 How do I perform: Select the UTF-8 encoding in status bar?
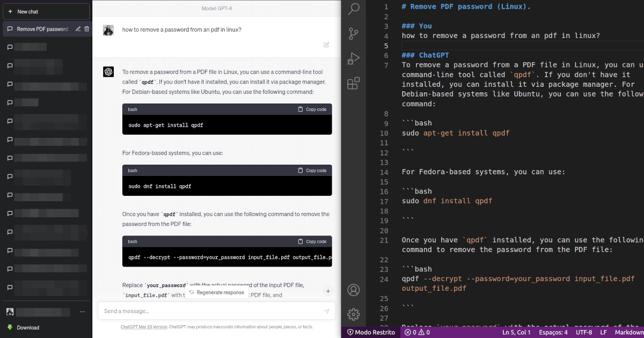[x=584, y=333]
